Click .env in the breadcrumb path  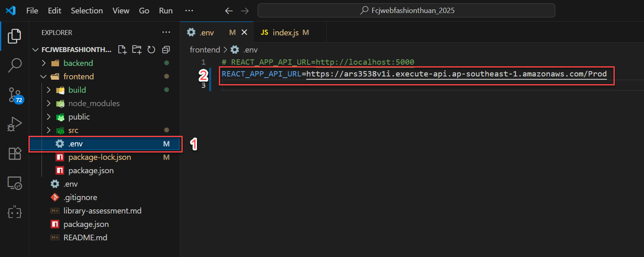251,50
